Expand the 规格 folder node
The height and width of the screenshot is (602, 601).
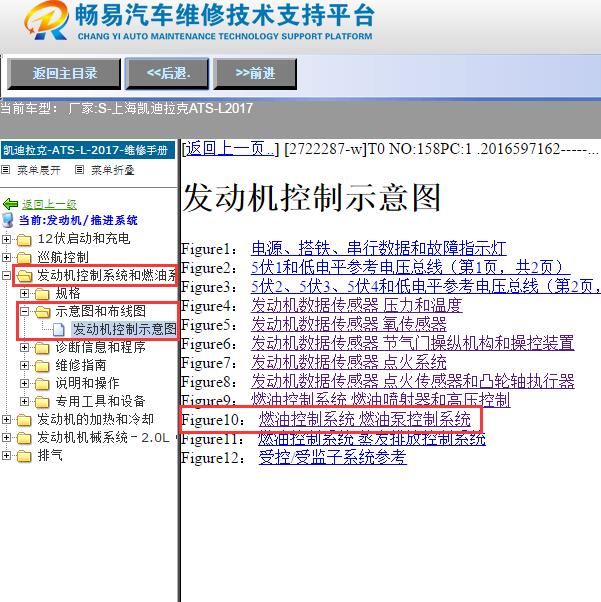coord(24,293)
